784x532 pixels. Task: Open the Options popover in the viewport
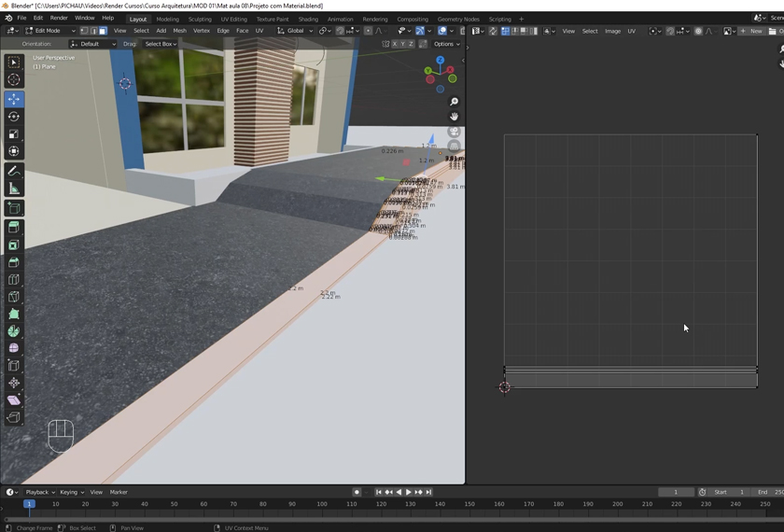coord(446,44)
